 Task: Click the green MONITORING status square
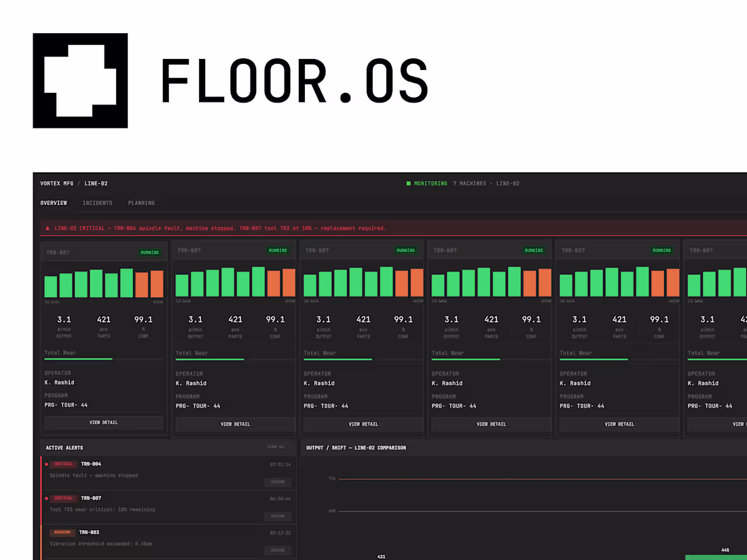point(408,183)
